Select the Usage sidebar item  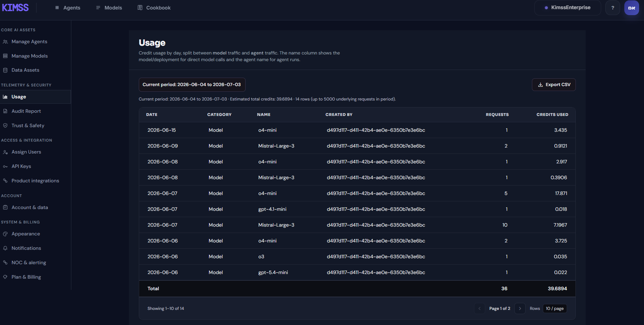coord(35,97)
